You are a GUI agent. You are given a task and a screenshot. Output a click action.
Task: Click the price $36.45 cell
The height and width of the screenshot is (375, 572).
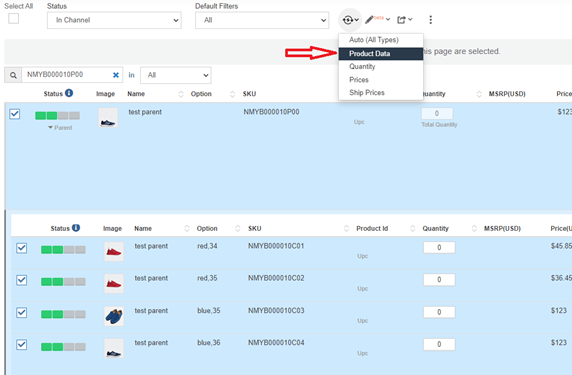click(561, 278)
